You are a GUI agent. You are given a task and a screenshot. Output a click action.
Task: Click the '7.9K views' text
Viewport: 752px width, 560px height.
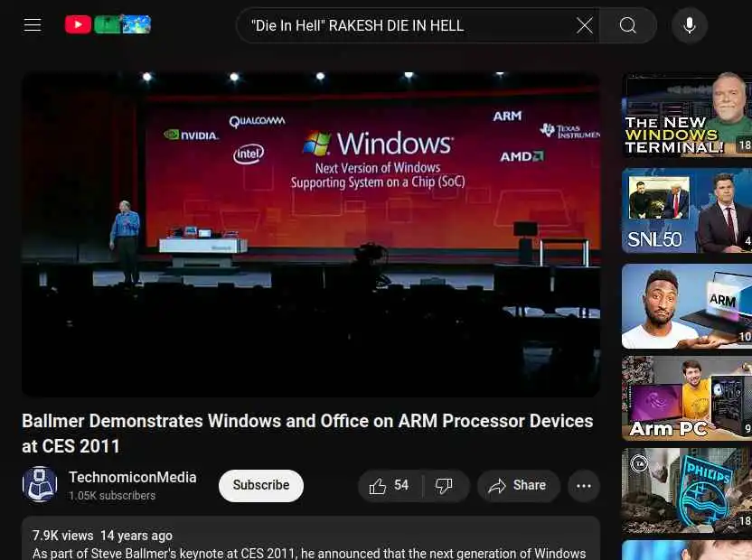[63, 536]
